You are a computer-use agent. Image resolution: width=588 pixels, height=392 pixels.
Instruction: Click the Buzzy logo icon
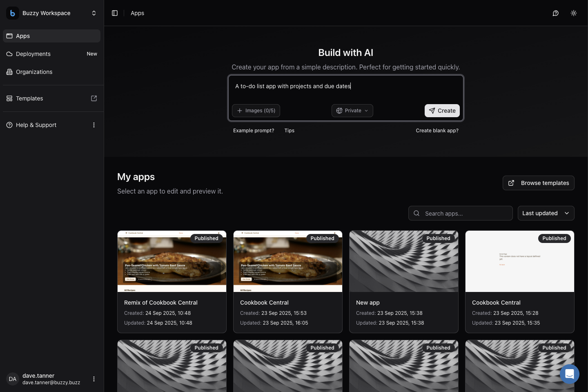(x=13, y=13)
